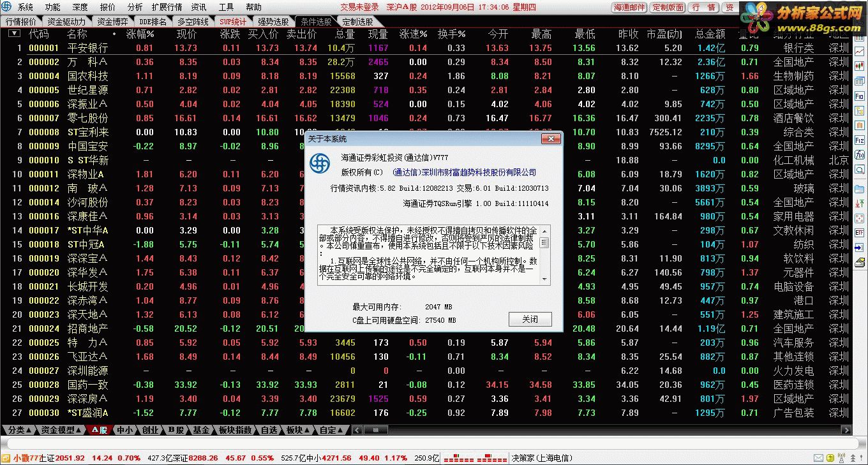Close the 关于本系统 dialog with X
Screen dimensions: 868x465
coord(550,138)
